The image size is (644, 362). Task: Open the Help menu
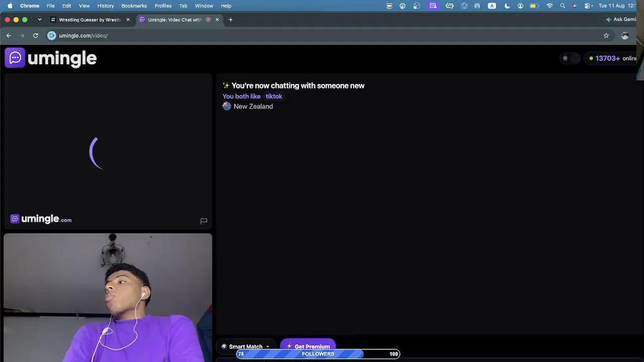tap(226, 6)
